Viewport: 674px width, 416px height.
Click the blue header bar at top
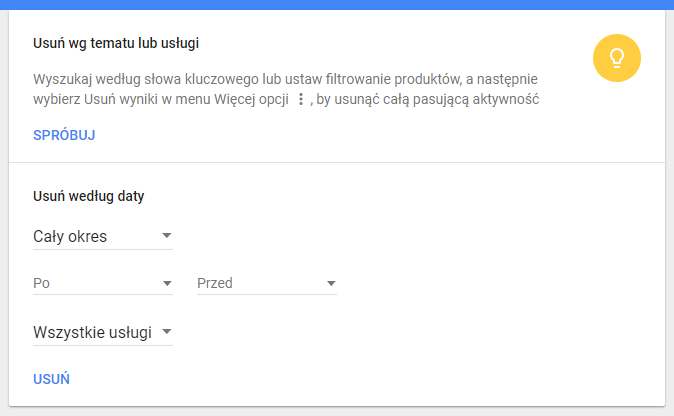[x=337, y=5]
